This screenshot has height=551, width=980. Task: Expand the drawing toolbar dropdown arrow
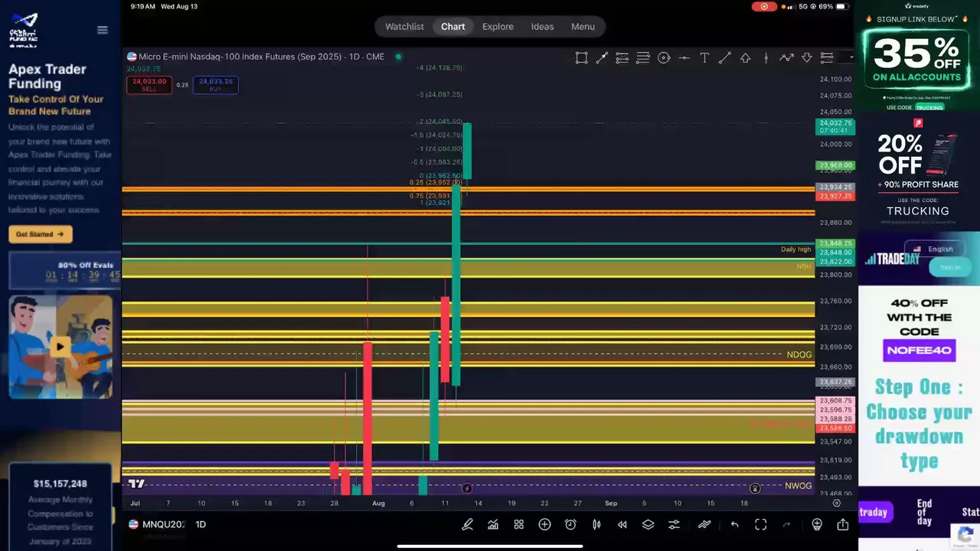pos(851,57)
